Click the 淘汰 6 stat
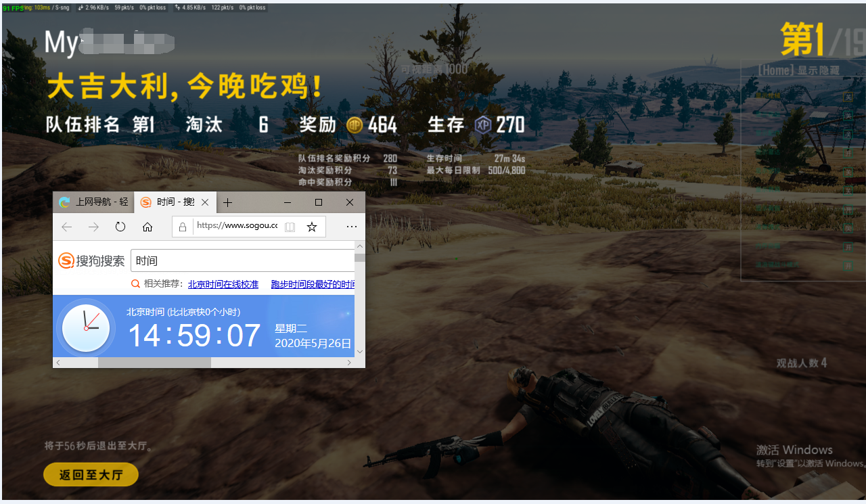 click(227, 124)
